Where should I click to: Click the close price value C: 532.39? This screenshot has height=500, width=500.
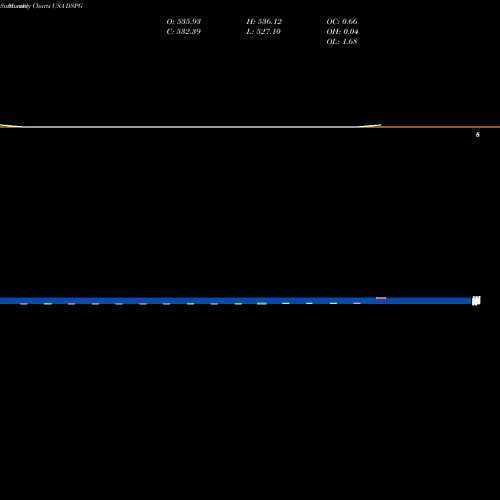[x=184, y=32]
